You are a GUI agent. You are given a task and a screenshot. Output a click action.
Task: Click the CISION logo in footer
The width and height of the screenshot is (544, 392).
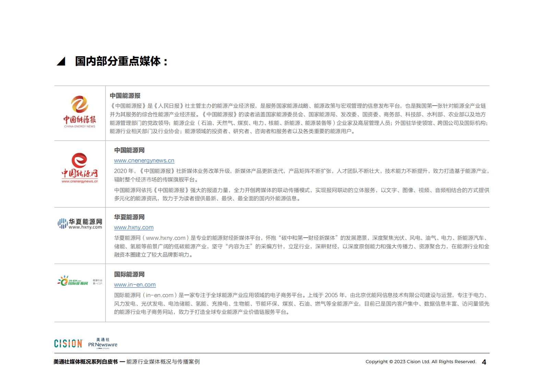click(68, 343)
